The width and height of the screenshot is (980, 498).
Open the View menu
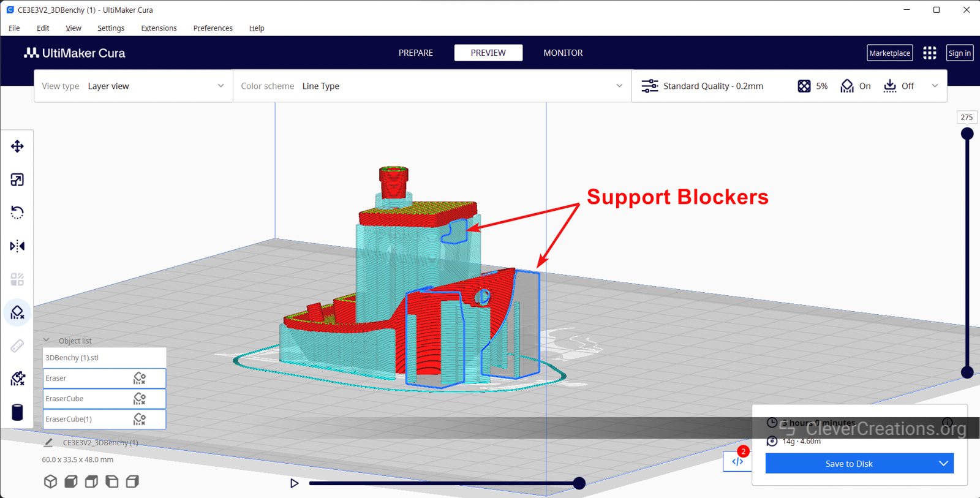pos(73,28)
